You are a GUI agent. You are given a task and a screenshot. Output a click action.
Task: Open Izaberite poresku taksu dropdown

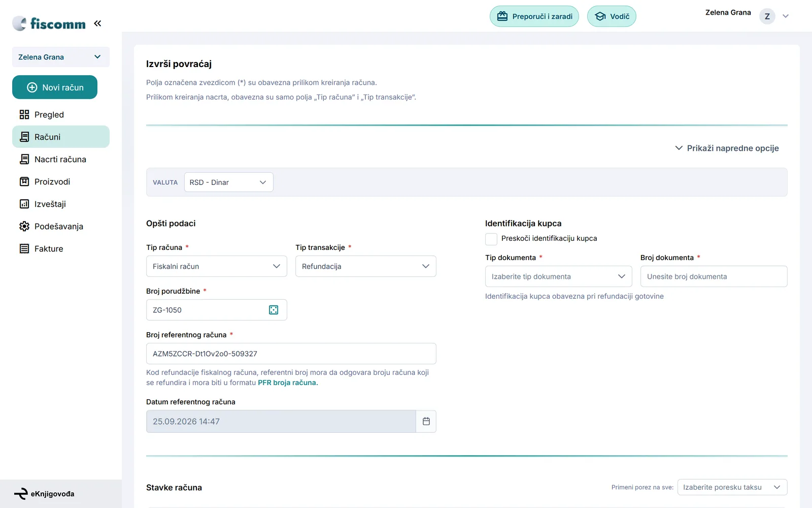pyautogui.click(x=732, y=487)
